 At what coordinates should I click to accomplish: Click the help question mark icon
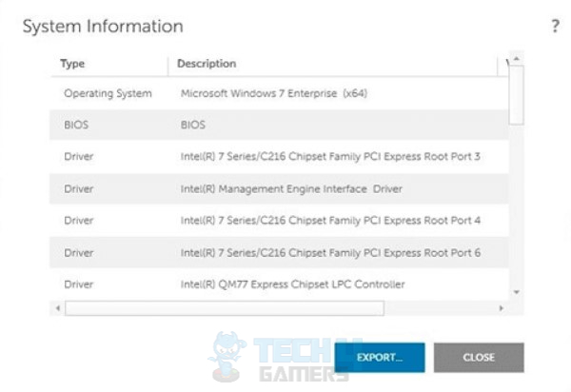point(555,27)
